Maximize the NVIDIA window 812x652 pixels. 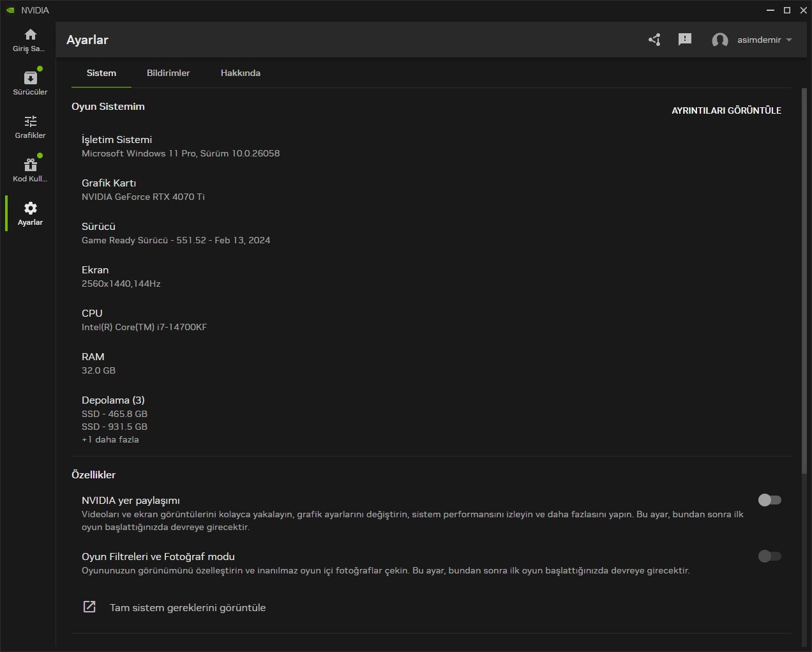point(787,10)
